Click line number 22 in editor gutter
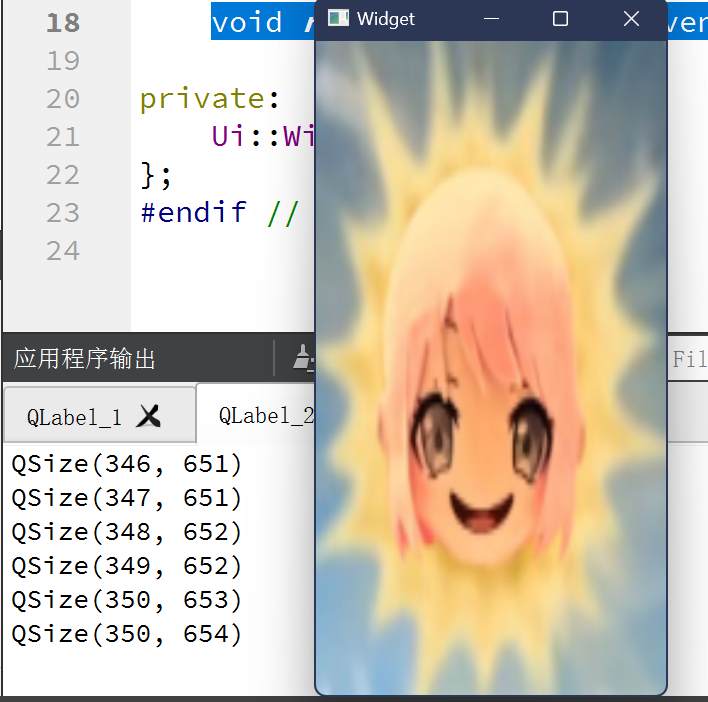The image size is (708, 702). (x=63, y=175)
